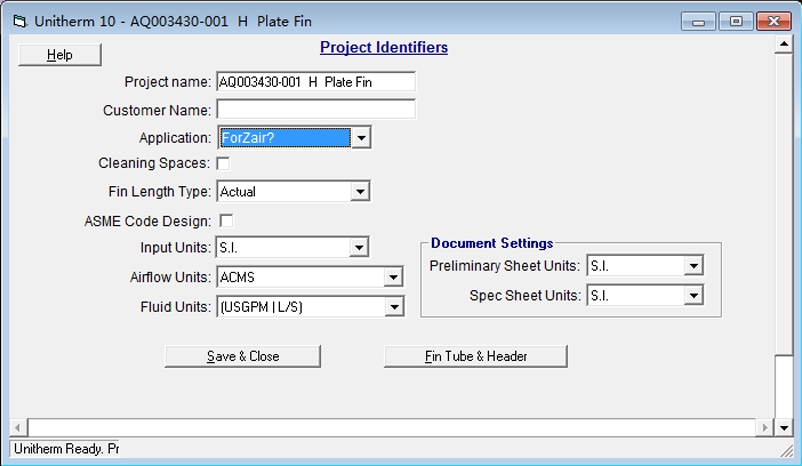Click the Unitherm Ready status bar text
The width and height of the screenshot is (802, 466).
[65, 449]
